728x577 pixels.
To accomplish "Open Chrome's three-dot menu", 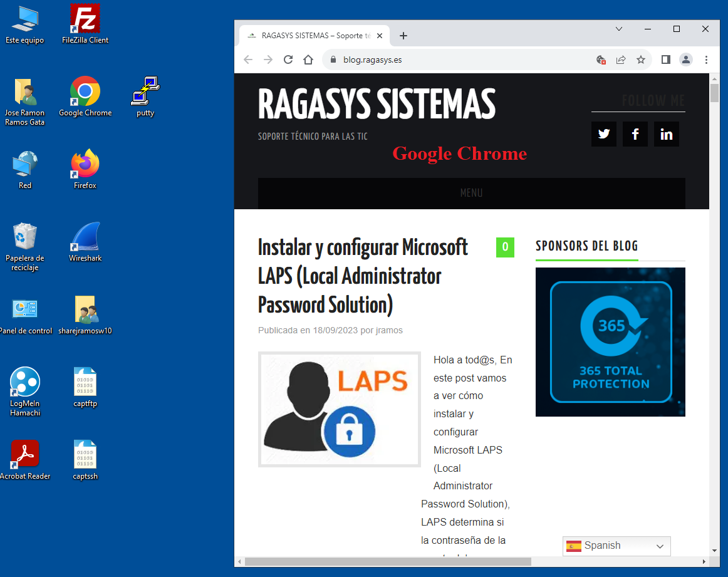I will [x=706, y=59].
